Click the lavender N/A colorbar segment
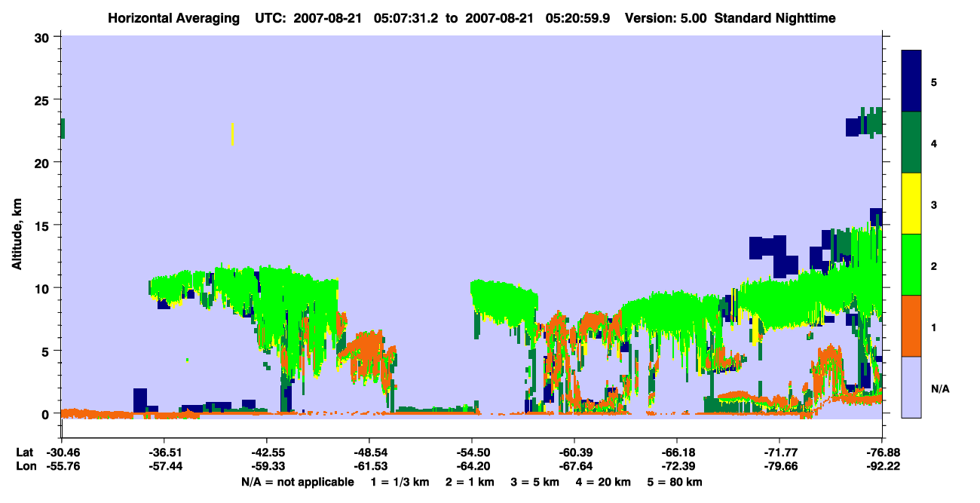This screenshot has height=503, width=980. click(911, 387)
